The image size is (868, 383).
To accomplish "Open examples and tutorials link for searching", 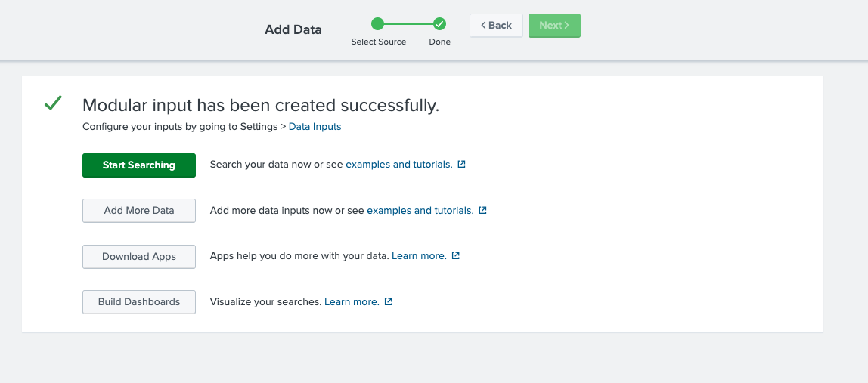I will (398, 165).
